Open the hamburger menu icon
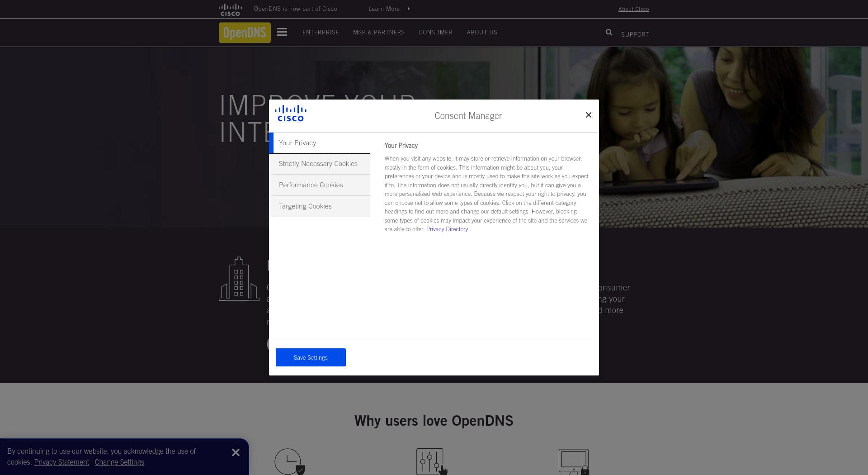Viewport: 868px width, 475px height. (282, 32)
